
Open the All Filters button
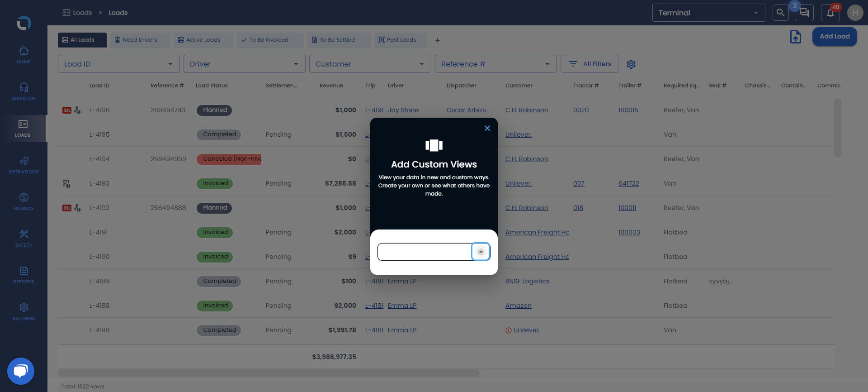click(590, 64)
